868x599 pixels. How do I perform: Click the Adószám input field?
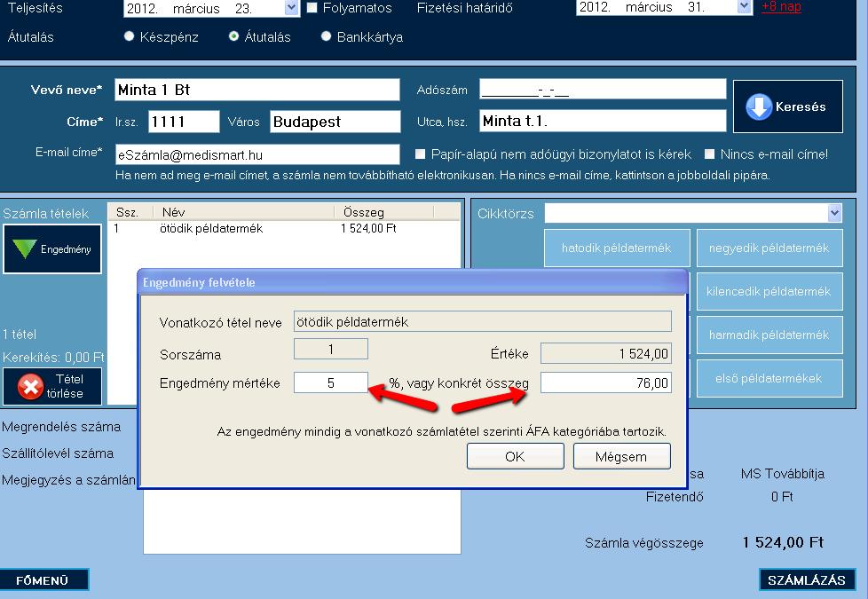[603, 89]
